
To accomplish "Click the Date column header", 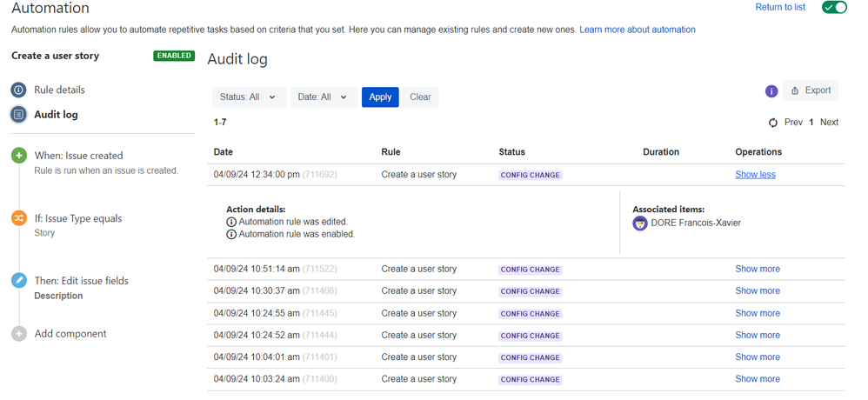I will click(224, 151).
